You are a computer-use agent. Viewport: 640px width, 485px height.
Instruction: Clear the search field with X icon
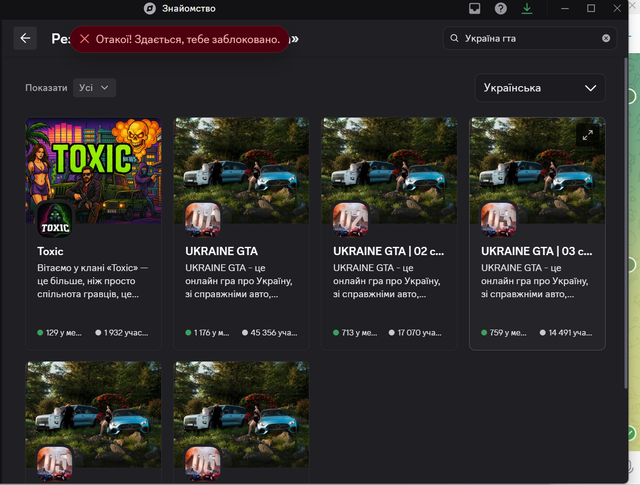click(x=606, y=38)
